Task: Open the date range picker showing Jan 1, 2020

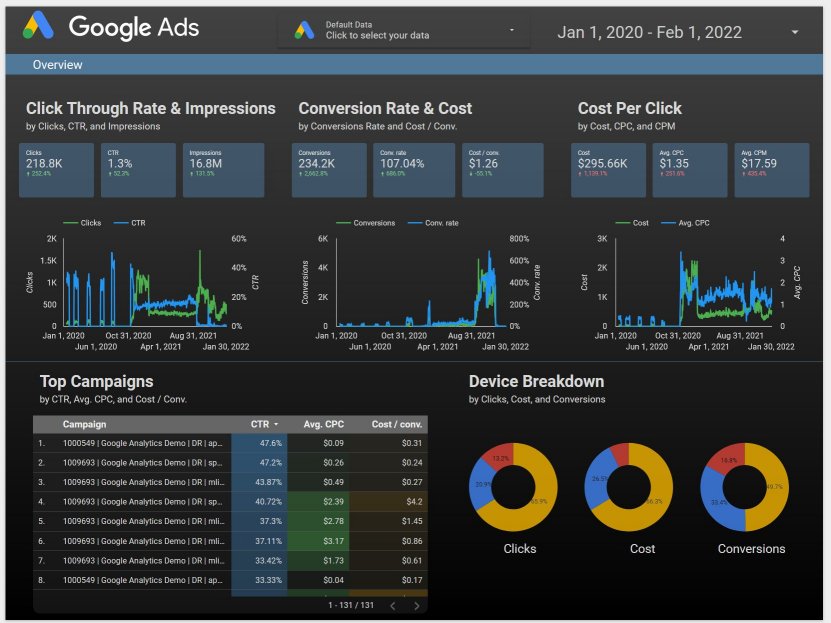Action: [678, 32]
